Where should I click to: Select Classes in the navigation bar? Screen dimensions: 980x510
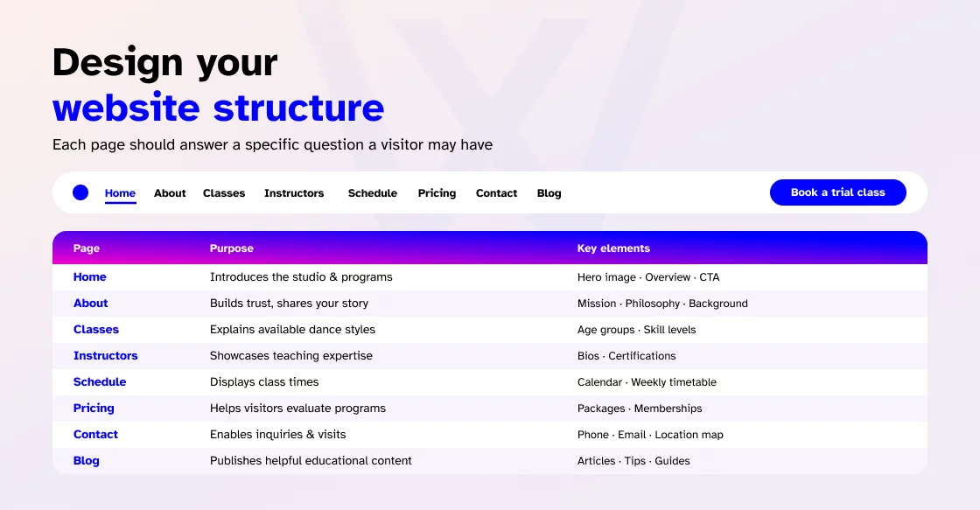point(224,193)
